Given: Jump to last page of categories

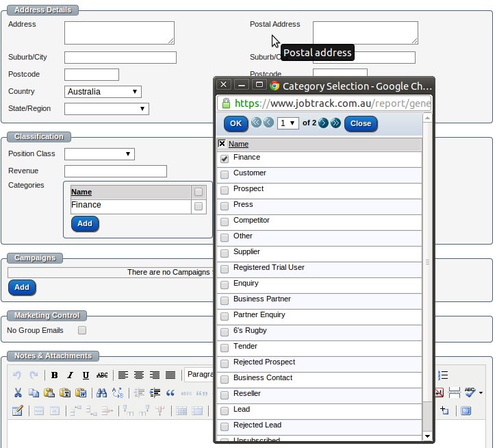Looking at the screenshot, I should tap(335, 123).
